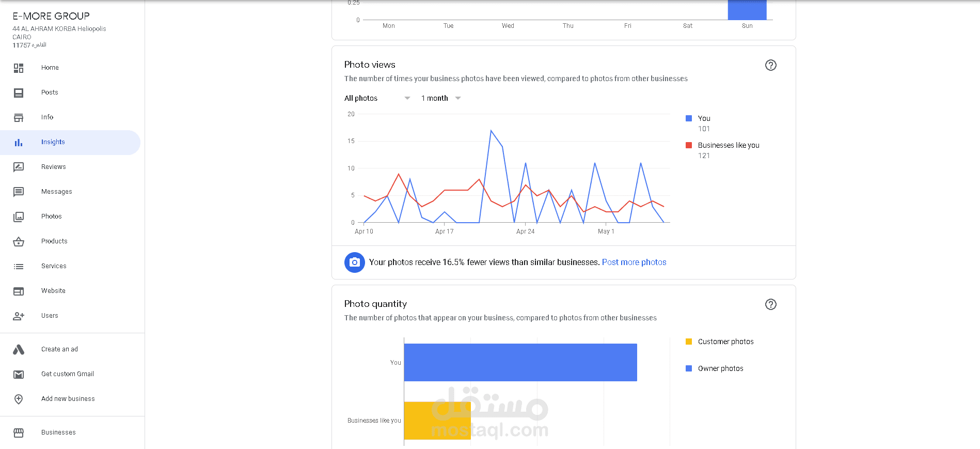This screenshot has height=449, width=980.
Task: Open help for Photo views card
Action: tap(770, 65)
